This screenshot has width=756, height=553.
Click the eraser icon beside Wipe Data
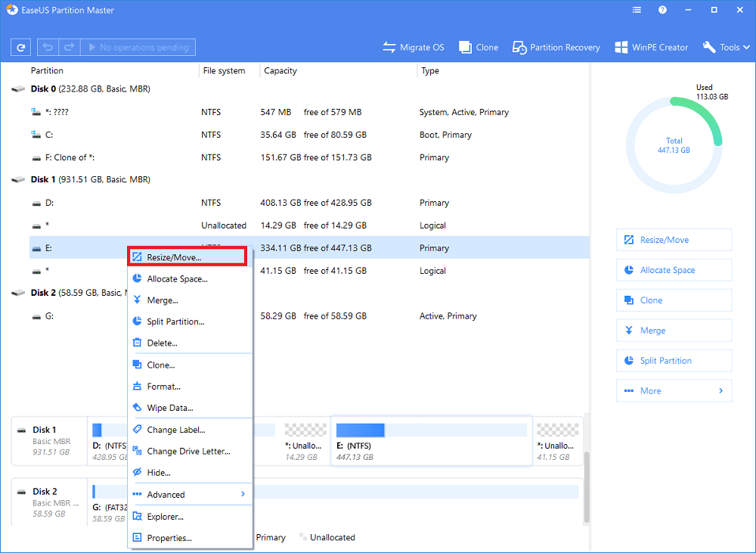[x=137, y=407]
